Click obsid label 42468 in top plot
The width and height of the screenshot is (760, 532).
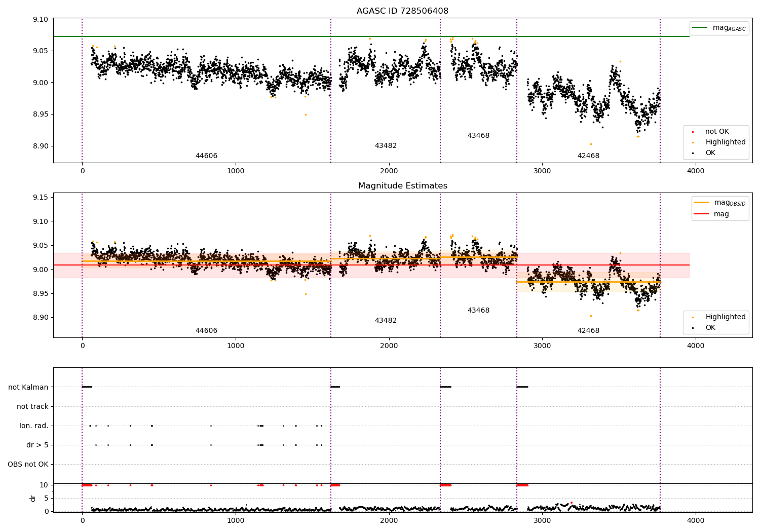point(588,156)
